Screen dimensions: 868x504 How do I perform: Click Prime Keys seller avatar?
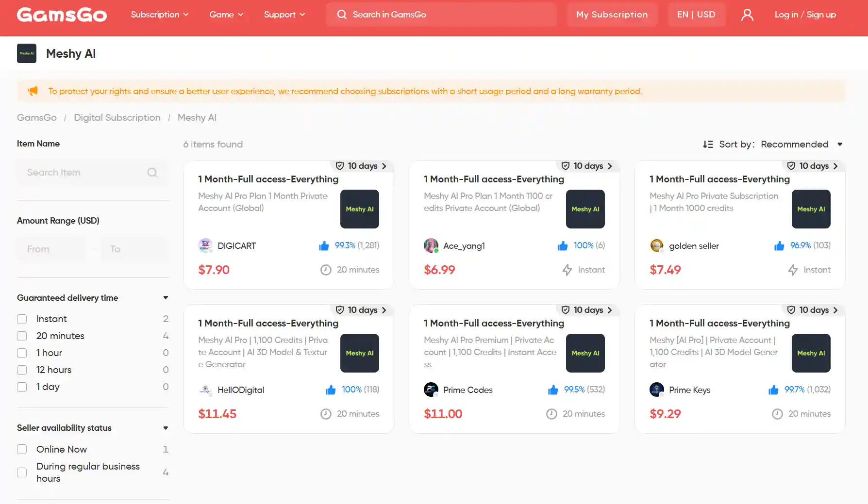pyautogui.click(x=657, y=390)
